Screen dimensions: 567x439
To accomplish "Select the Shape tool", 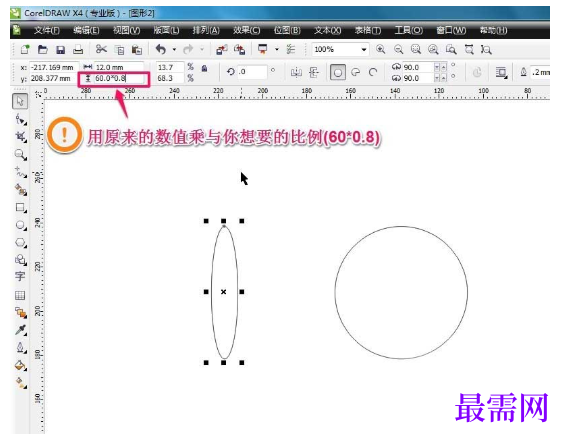I will click(x=20, y=120).
